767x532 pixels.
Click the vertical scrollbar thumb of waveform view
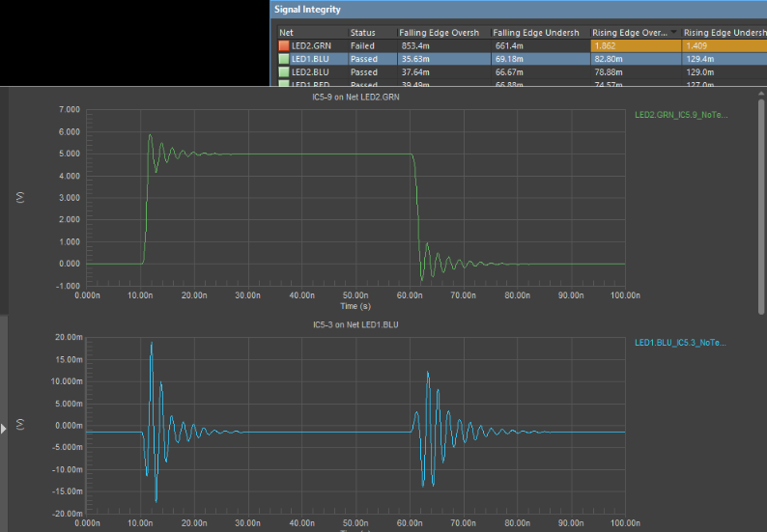pyautogui.click(x=761, y=207)
